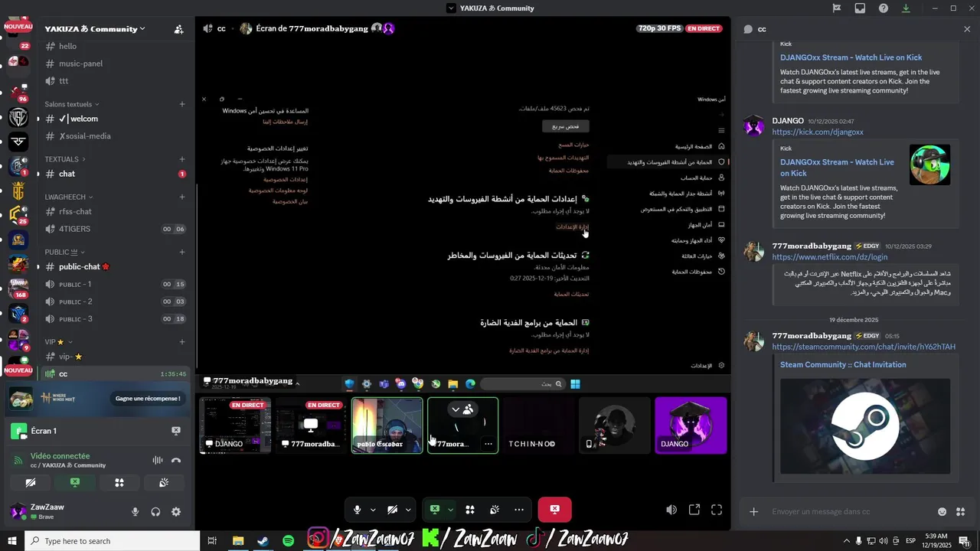
Task: Open the kick.com/djangoxx link
Action: [817, 132]
